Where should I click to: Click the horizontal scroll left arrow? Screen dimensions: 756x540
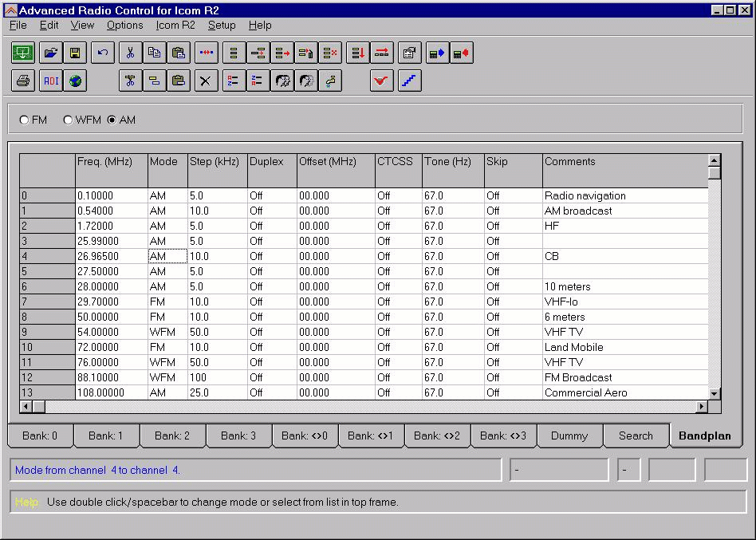[26, 407]
